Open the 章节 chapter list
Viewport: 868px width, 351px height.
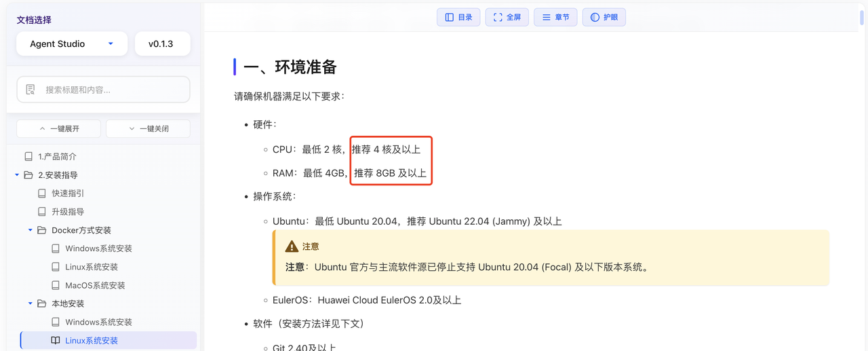click(x=556, y=17)
